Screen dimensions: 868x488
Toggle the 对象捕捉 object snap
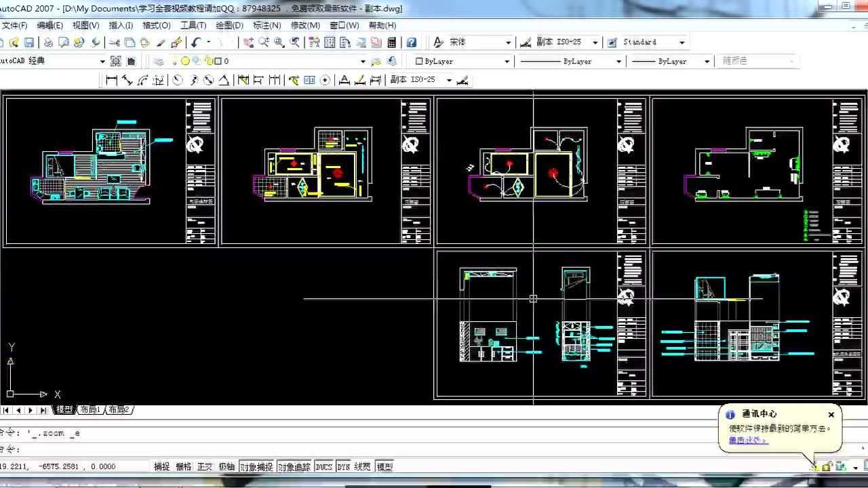click(x=256, y=466)
